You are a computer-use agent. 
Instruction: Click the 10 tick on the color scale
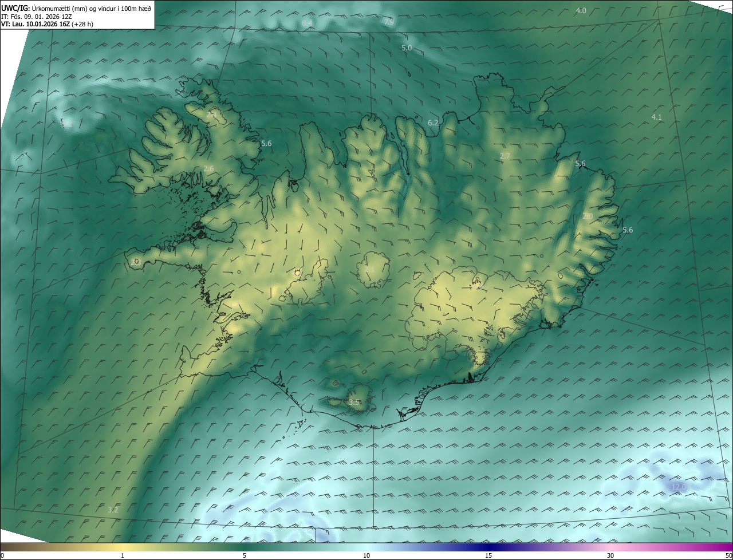(366, 556)
